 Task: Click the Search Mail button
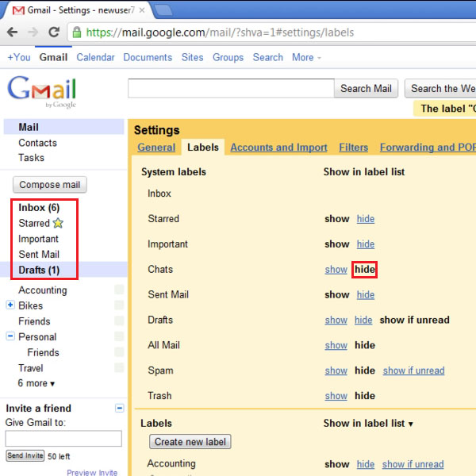point(366,88)
